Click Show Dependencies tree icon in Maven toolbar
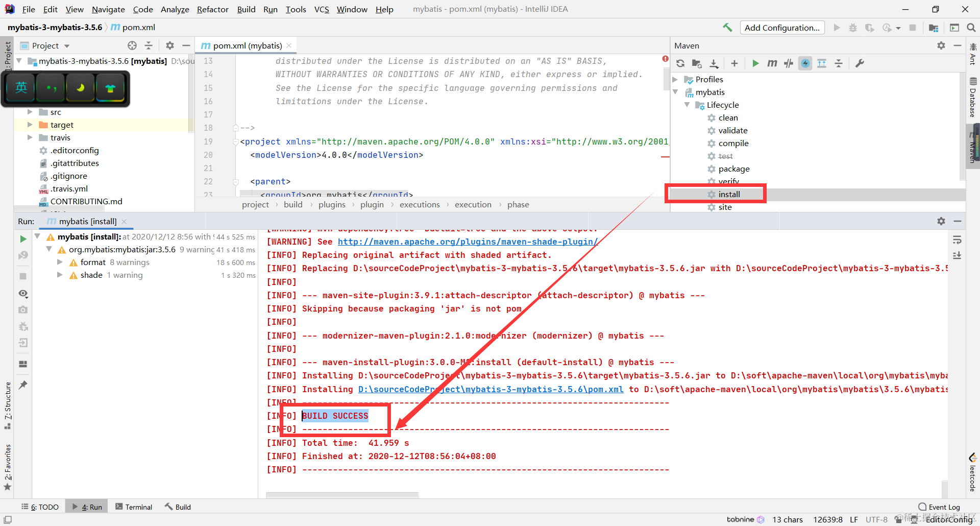The width and height of the screenshot is (980, 526). pos(822,63)
